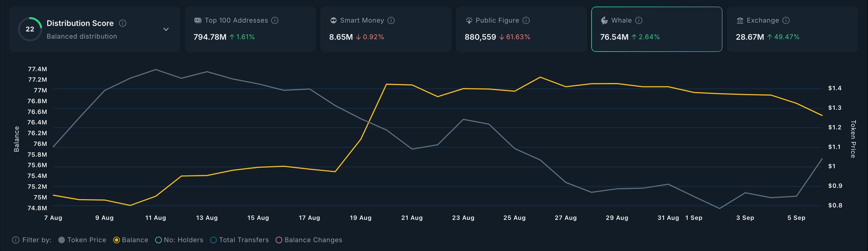
Task: Click the info icon next to Exchange
Action: point(787,20)
